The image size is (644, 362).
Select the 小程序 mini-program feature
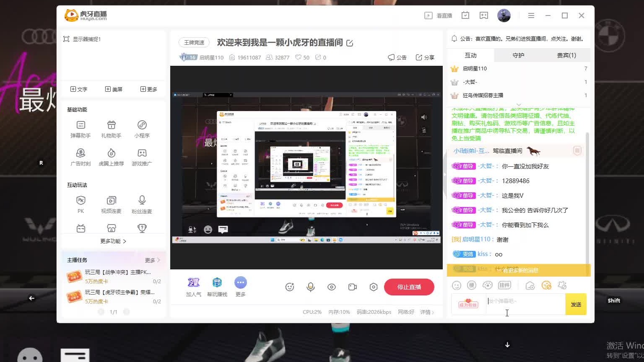click(x=142, y=128)
